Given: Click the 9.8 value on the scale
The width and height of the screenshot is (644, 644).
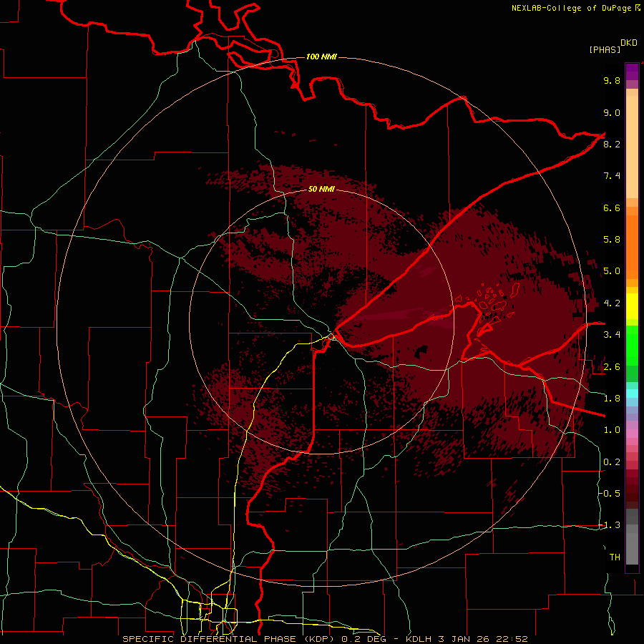Looking at the screenshot, I should coord(612,81).
